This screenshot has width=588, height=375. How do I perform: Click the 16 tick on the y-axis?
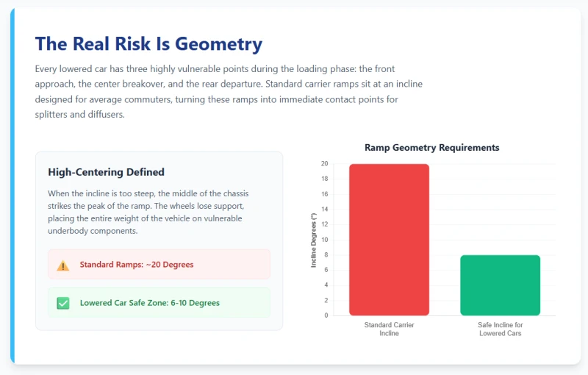pyautogui.click(x=325, y=194)
